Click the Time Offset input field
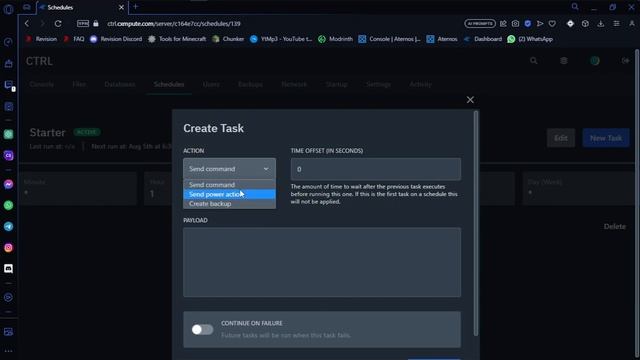 coord(376,169)
